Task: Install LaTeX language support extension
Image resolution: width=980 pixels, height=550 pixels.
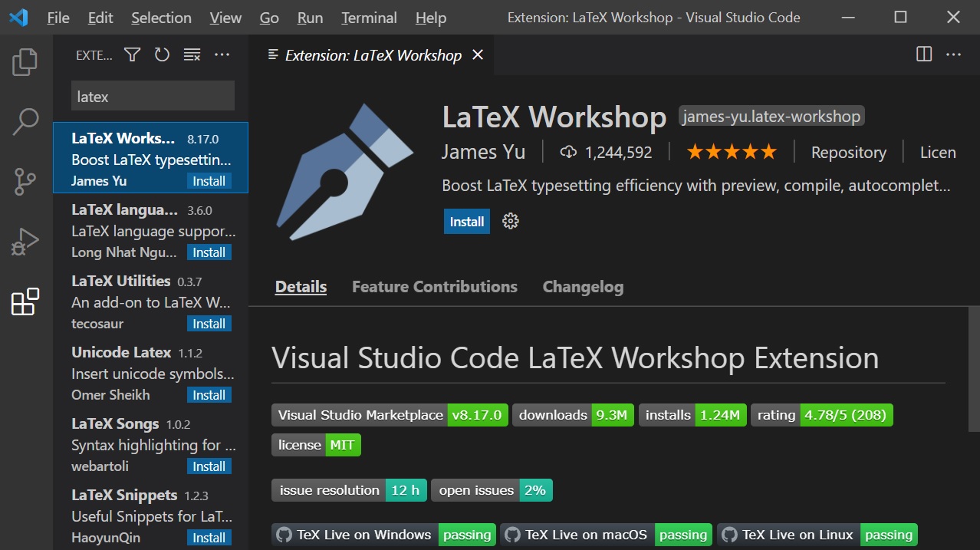Action: coord(209,252)
